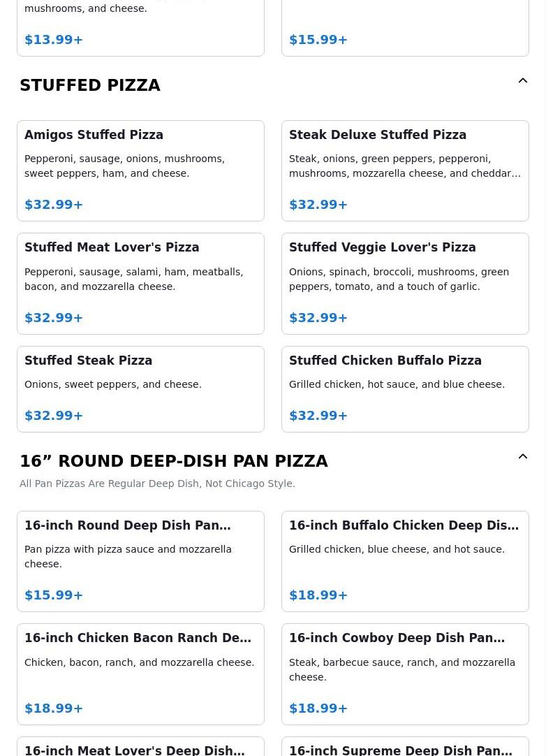
Task: Select the 16-inch Meat Lover's Deep Dish item
Action: tap(141, 746)
